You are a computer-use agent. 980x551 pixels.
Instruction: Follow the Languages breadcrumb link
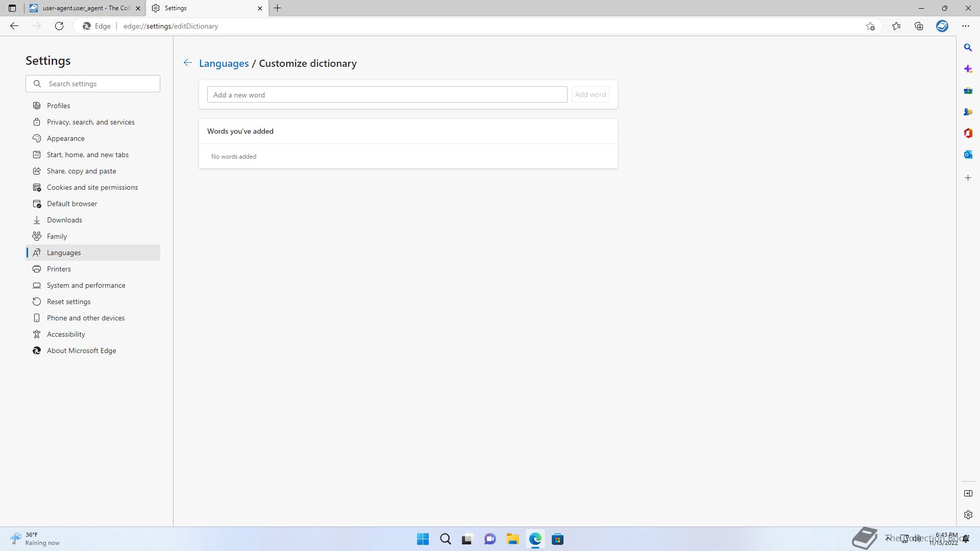pos(224,63)
